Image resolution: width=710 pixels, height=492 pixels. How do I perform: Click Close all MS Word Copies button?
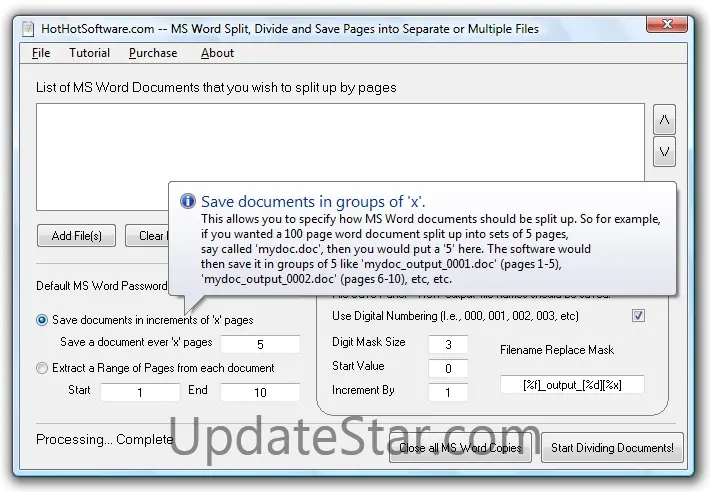pyautogui.click(x=460, y=448)
